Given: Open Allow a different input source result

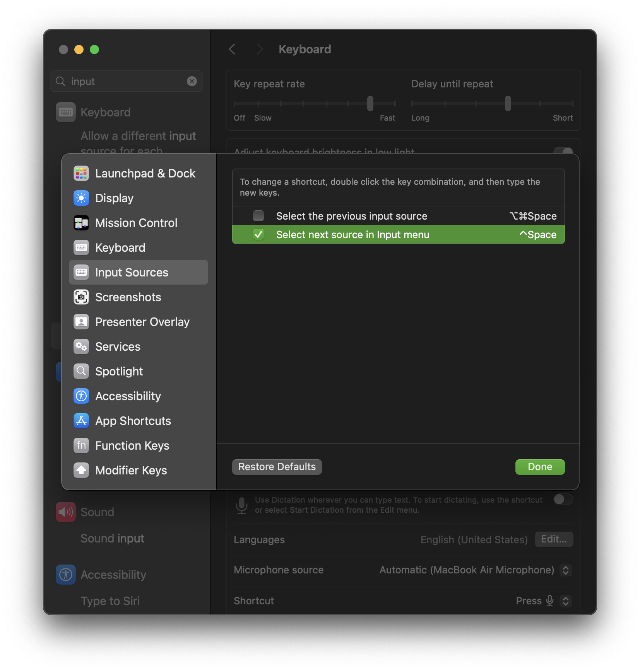Looking at the screenshot, I should 138,142.
